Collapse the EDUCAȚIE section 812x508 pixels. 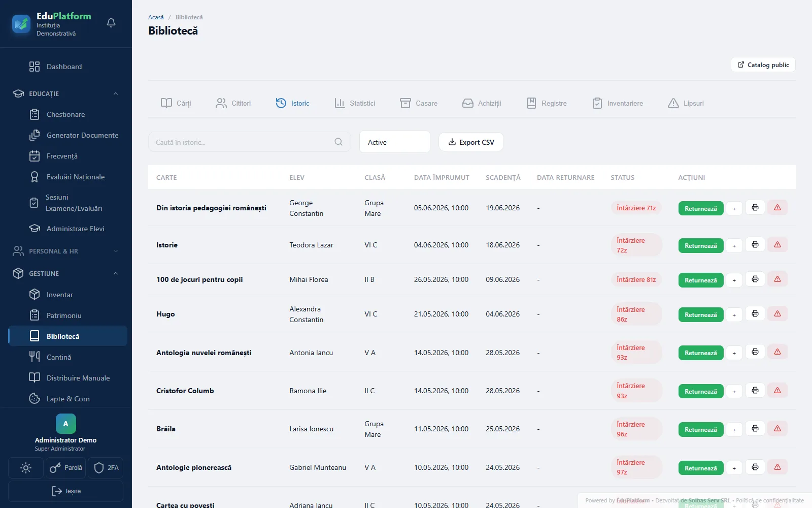pos(66,93)
